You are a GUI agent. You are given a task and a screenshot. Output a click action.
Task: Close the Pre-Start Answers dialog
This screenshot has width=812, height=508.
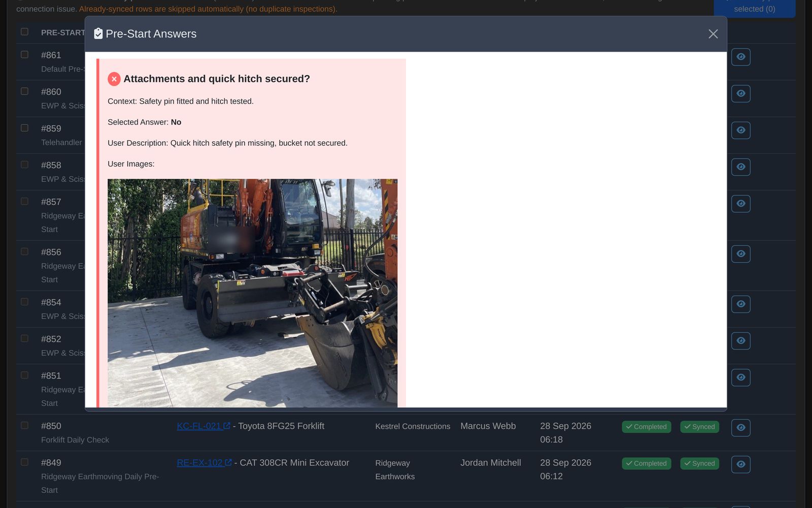click(713, 34)
